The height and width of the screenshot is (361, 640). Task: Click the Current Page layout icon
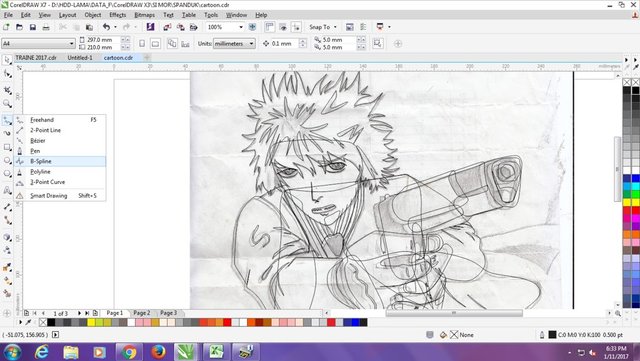pyautogui.click(x=185, y=43)
